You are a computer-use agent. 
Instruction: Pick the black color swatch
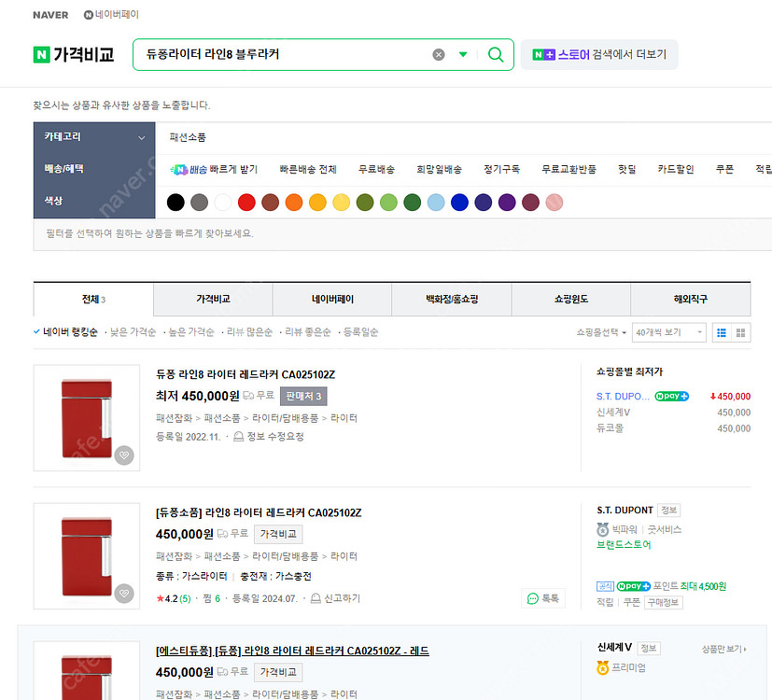(175, 203)
